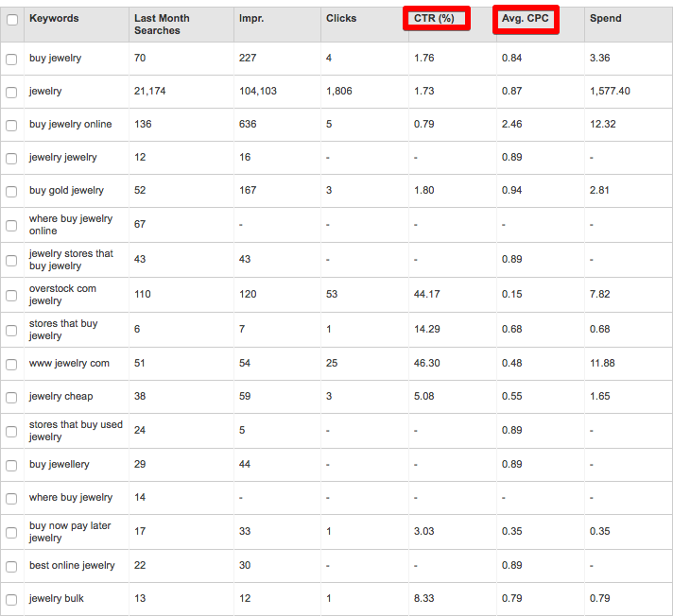
Task: Click the keyword 'buy jewelry online'
Action: coord(70,125)
